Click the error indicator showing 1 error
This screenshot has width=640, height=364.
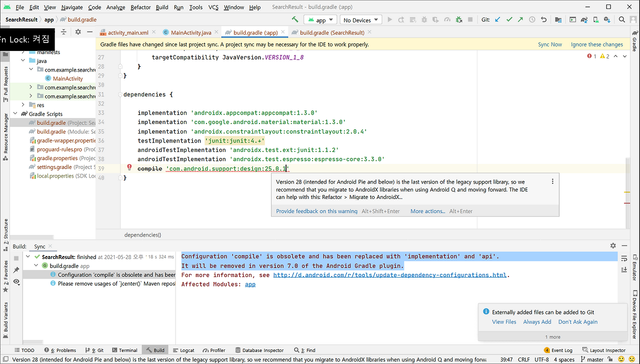click(592, 56)
